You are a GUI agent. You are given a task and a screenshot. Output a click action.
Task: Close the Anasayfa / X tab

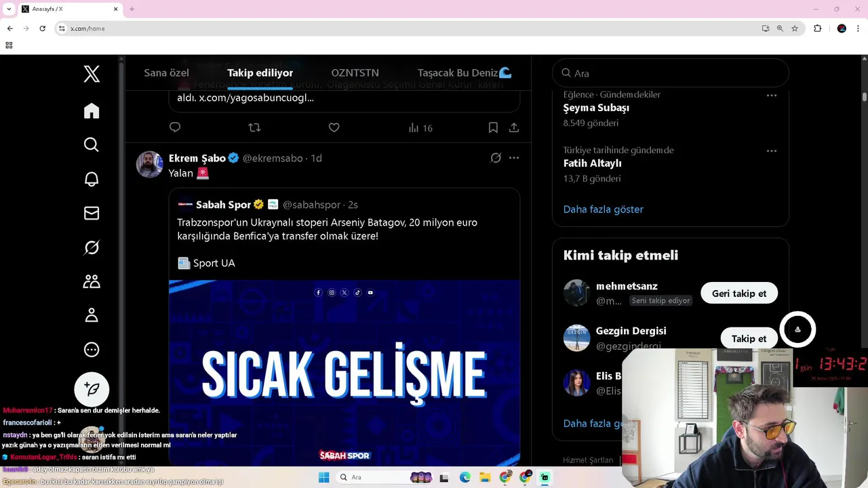tap(115, 9)
